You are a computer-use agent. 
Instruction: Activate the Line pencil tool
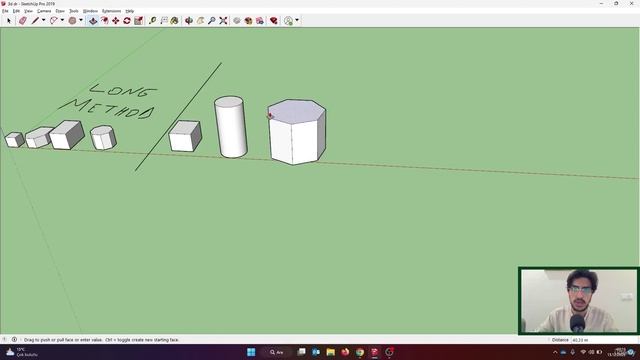coord(35,20)
